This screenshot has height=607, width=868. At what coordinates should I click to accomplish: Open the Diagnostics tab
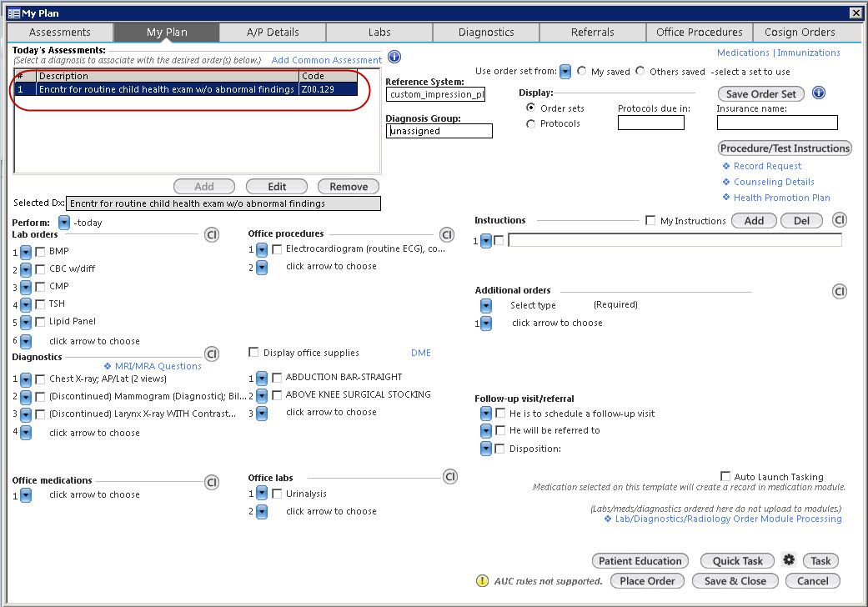coord(486,32)
